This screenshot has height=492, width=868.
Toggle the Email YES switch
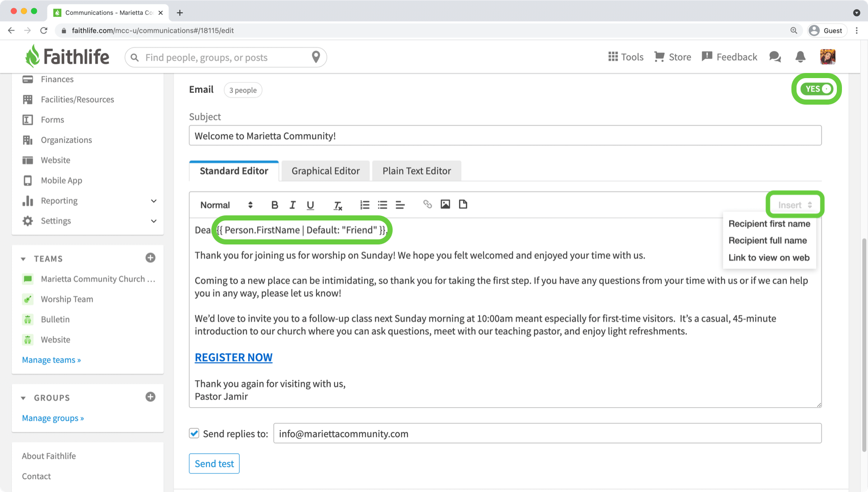pyautogui.click(x=816, y=89)
